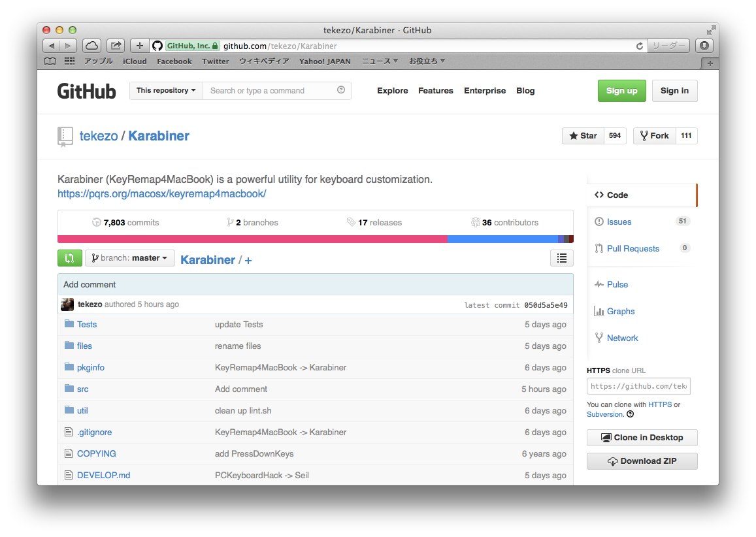Create new file plus link
Screen dimensions: 756x537
[x=248, y=260]
